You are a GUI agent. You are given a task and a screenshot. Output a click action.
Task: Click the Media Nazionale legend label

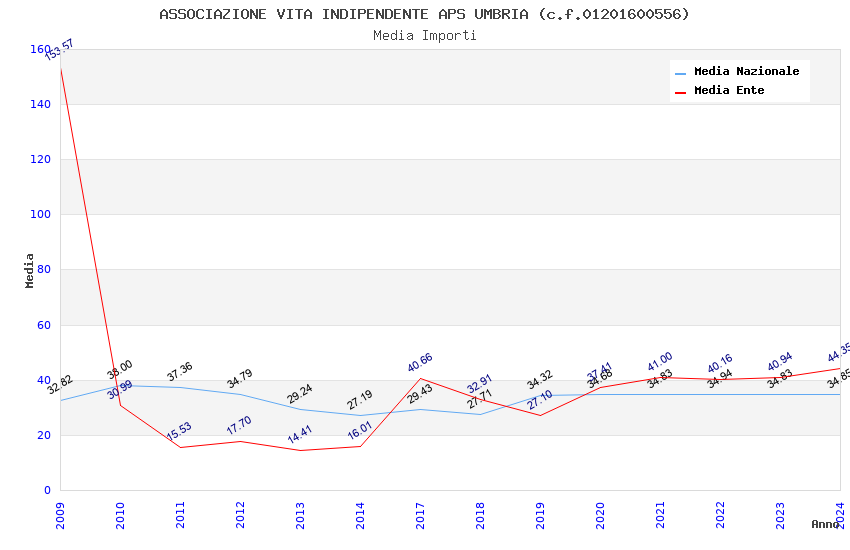746,71
